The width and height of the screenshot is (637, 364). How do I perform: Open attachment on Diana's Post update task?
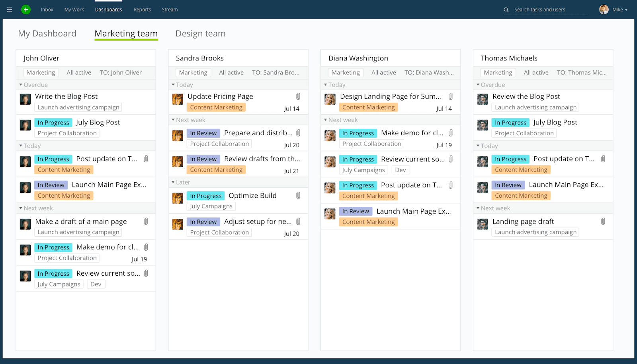click(x=451, y=185)
